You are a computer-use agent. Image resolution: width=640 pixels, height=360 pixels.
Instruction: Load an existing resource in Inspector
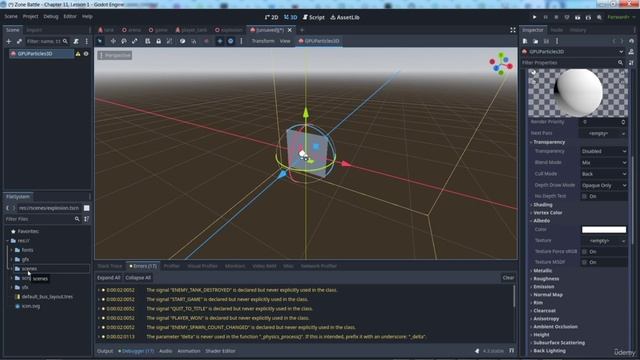pyautogui.click(x=536, y=41)
